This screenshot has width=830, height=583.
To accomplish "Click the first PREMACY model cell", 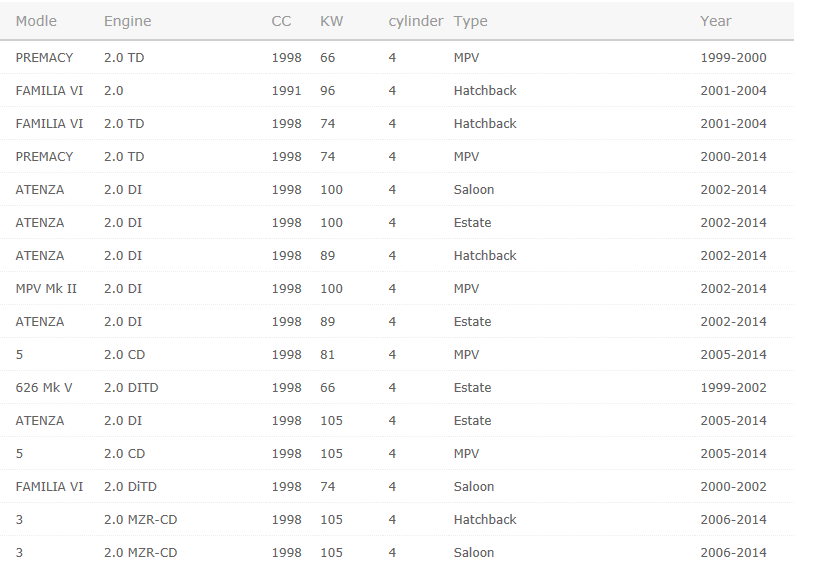I will pyautogui.click(x=44, y=58).
